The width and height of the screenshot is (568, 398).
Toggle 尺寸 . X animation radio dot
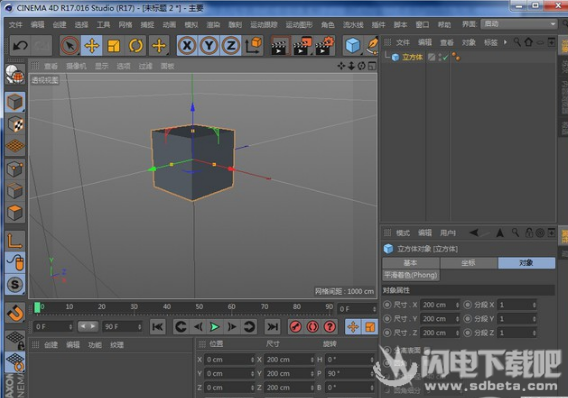tap(387, 305)
